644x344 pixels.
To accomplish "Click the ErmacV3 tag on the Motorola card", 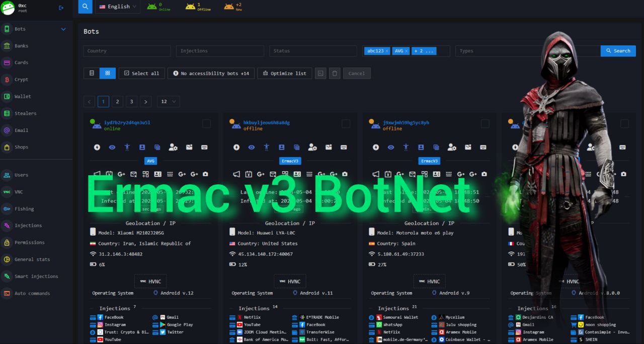I will pyautogui.click(x=429, y=161).
